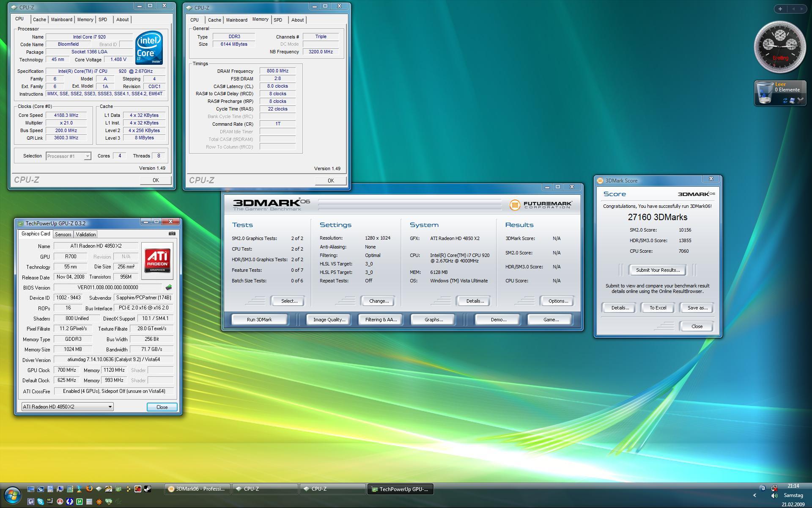Click the Show Desktop quick launch icon
812x508 pixels.
coord(31,489)
